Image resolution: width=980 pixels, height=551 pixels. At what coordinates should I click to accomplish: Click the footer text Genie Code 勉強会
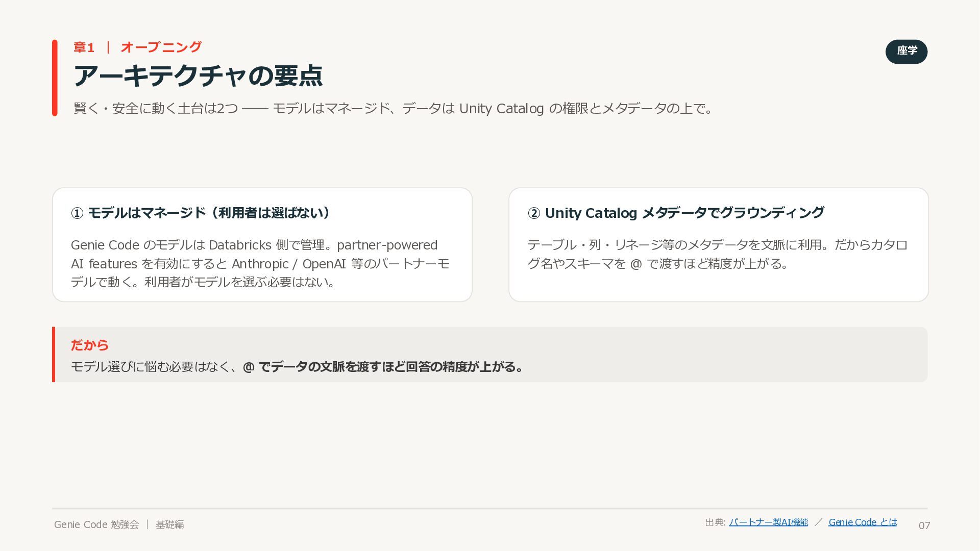pos(96,524)
